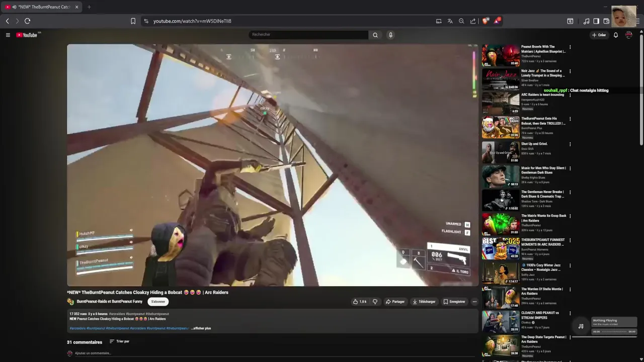Open options menu for Shut Up and Grind
Viewport: 644px width, 362px height.
tap(570, 144)
